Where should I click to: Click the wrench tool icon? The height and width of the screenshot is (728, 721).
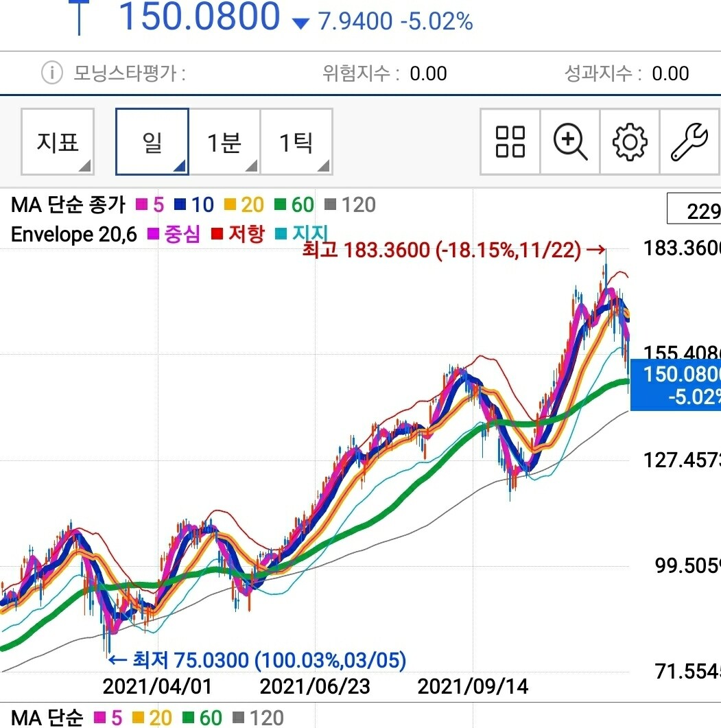(689, 142)
